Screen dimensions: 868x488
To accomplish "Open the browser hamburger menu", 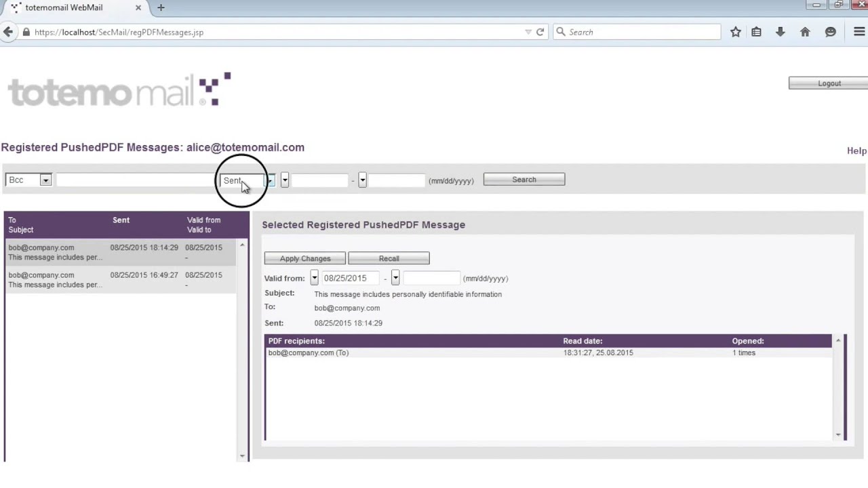I will point(859,32).
